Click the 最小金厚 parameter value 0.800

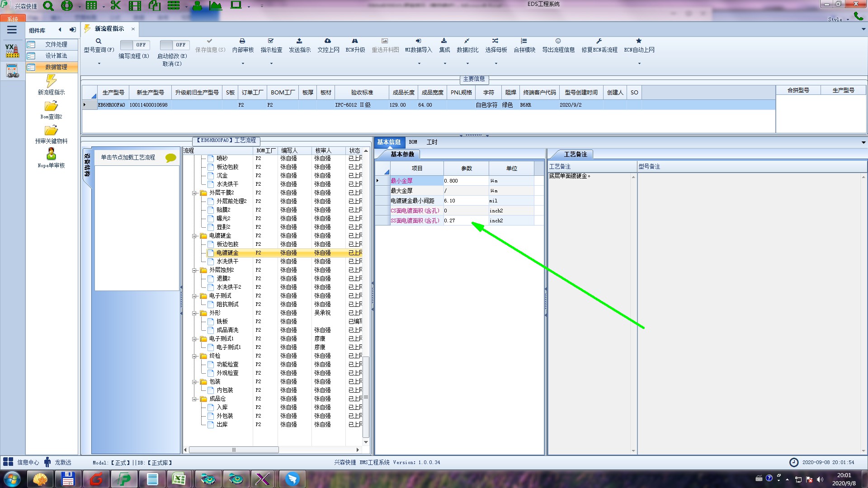(466, 181)
